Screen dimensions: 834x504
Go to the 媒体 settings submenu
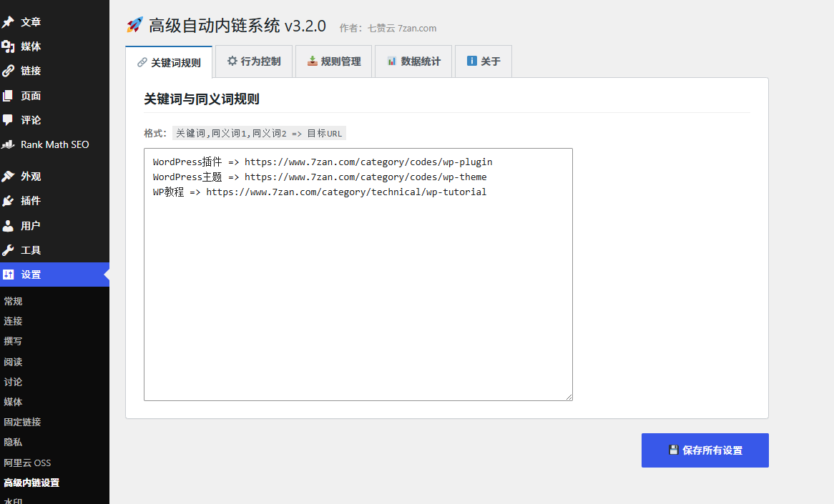pos(14,402)
